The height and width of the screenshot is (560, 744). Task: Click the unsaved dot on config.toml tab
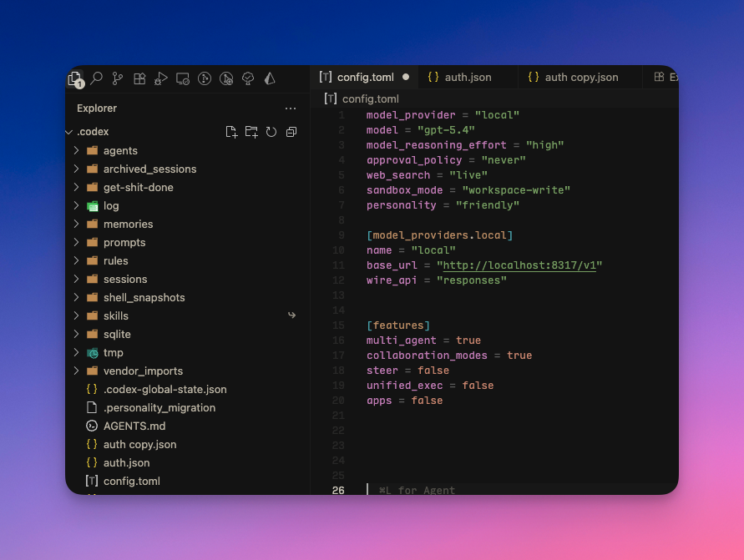pos(406,77)
